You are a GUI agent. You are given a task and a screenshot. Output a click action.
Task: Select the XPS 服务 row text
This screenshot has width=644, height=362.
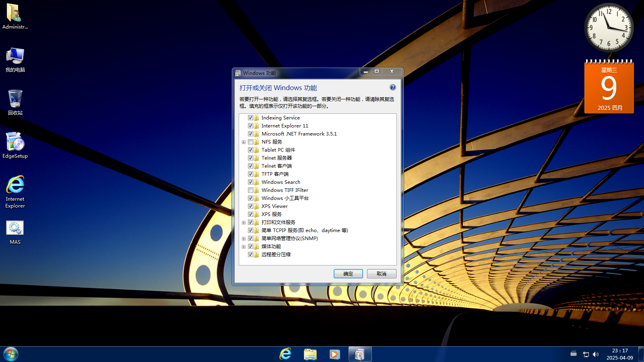click(272, 214)
